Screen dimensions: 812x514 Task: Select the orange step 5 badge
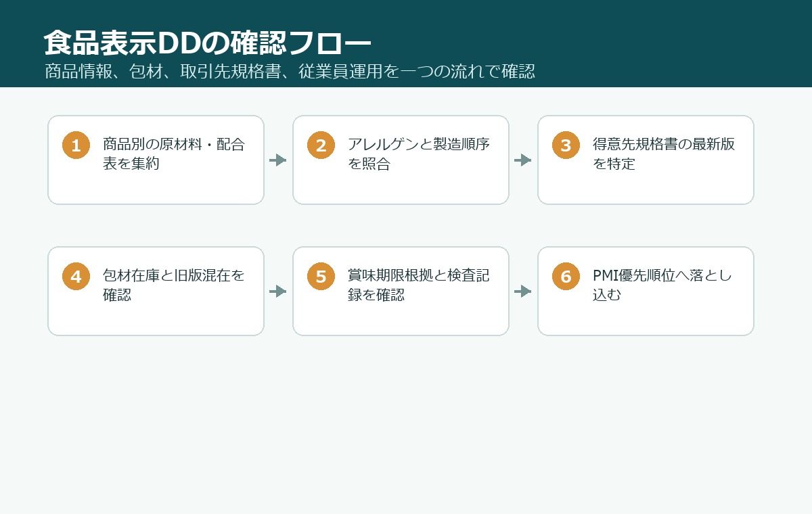click(321, 277)
